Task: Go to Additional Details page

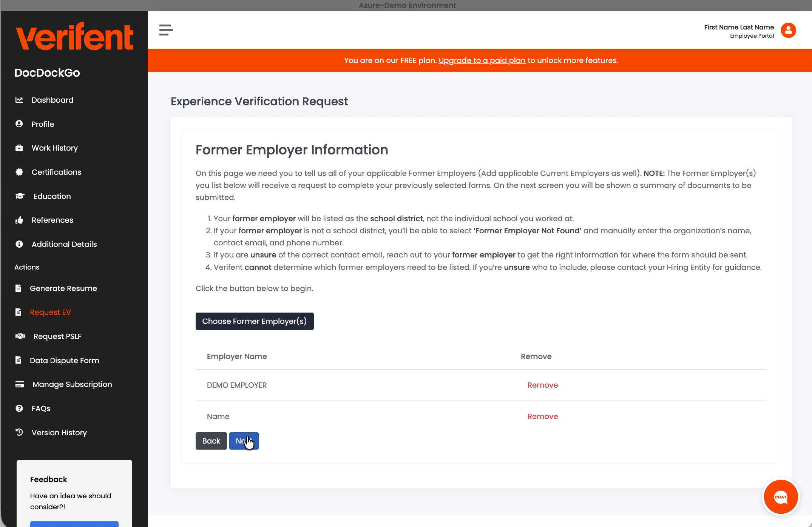Action: 64,244
